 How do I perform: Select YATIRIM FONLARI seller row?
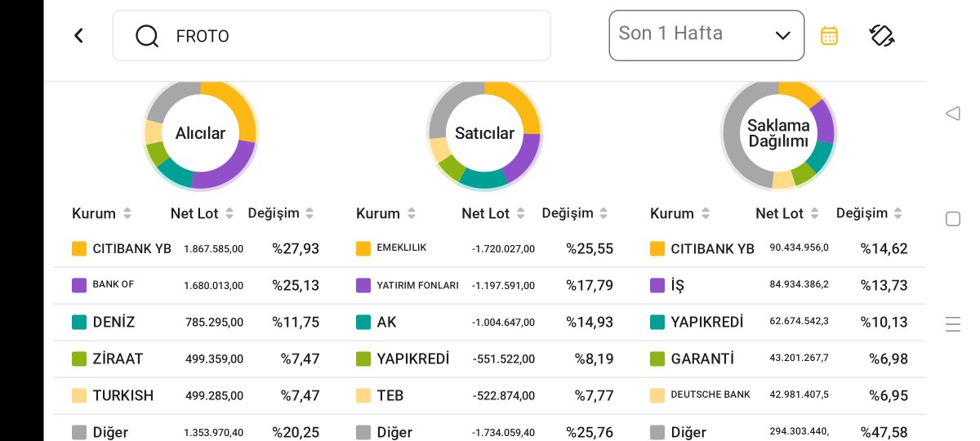point(486,285)
